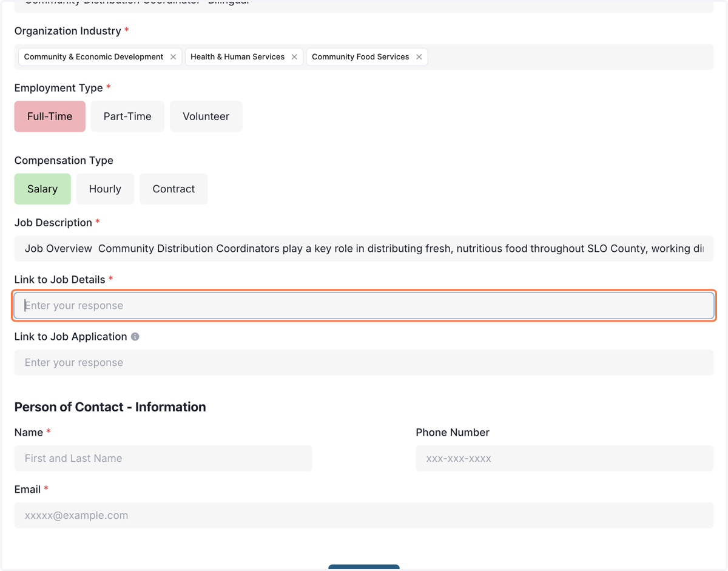This screenshot has width=728, height=571.
Task: Click the Phone Number field
Action: pyautogui.click(x=565, y=459)
